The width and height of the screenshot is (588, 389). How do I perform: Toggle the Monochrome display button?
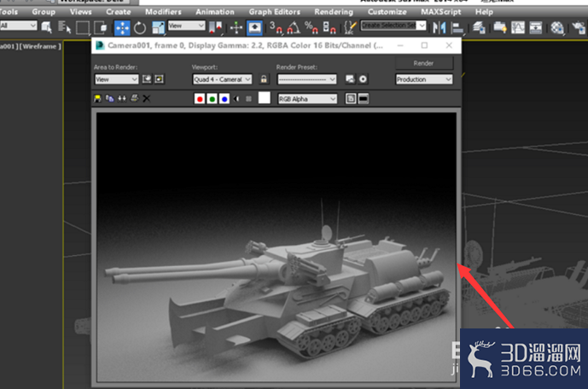[248, 99]
